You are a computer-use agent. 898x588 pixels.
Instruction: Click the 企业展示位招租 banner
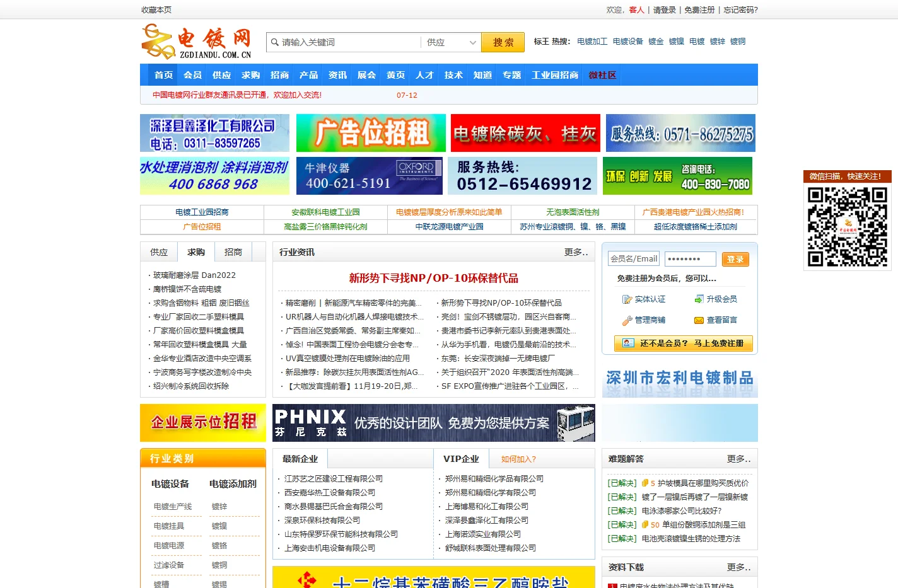pos(203,423)
